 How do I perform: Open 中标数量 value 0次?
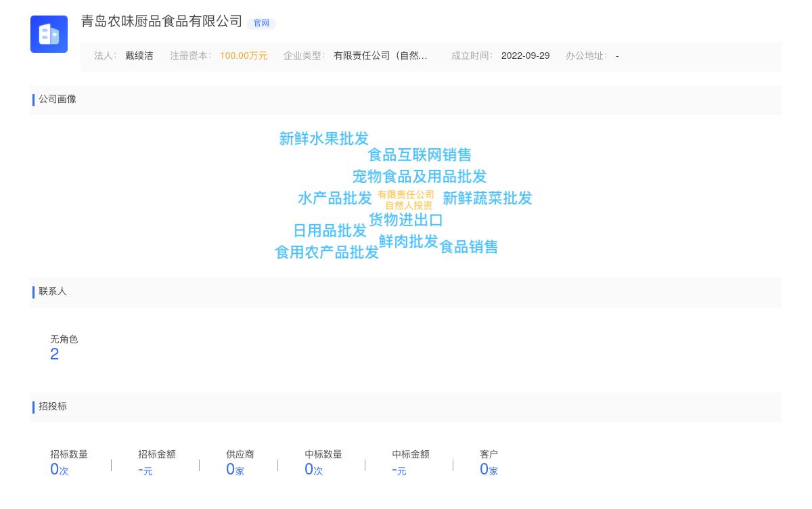pos(314,469)
